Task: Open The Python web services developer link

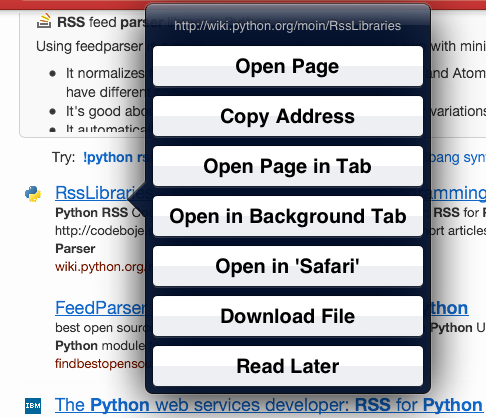Action: [x=269, y=405]
